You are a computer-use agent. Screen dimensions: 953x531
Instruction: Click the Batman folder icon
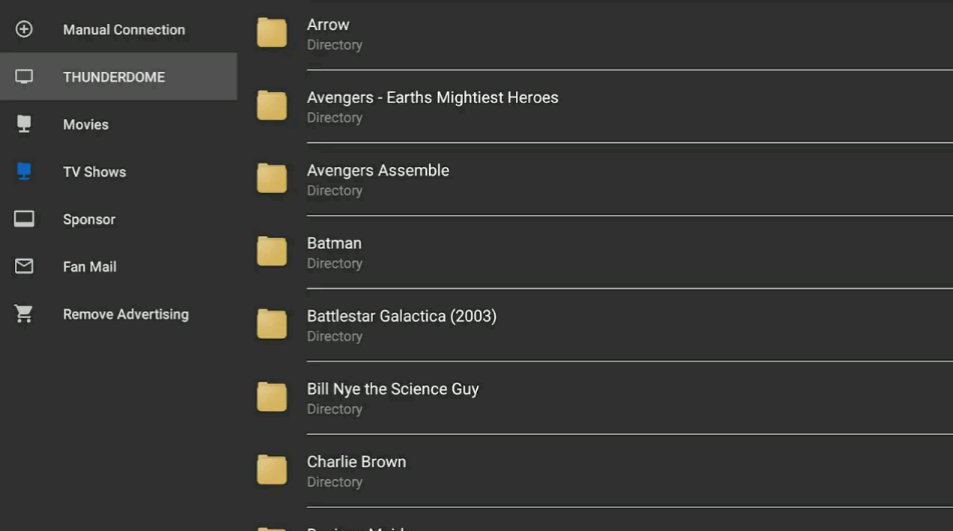click(x=272, y=251)
